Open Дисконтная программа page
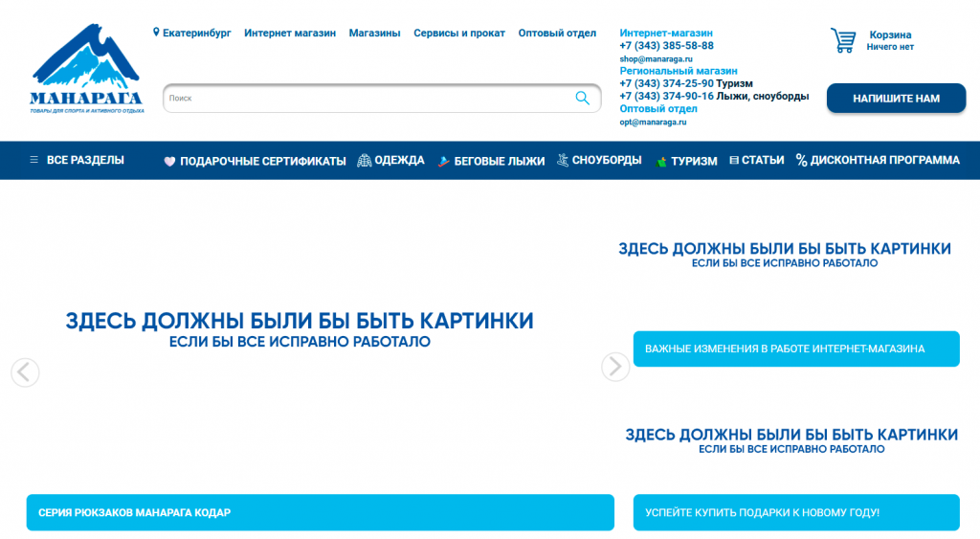 [x=884, y=160]
